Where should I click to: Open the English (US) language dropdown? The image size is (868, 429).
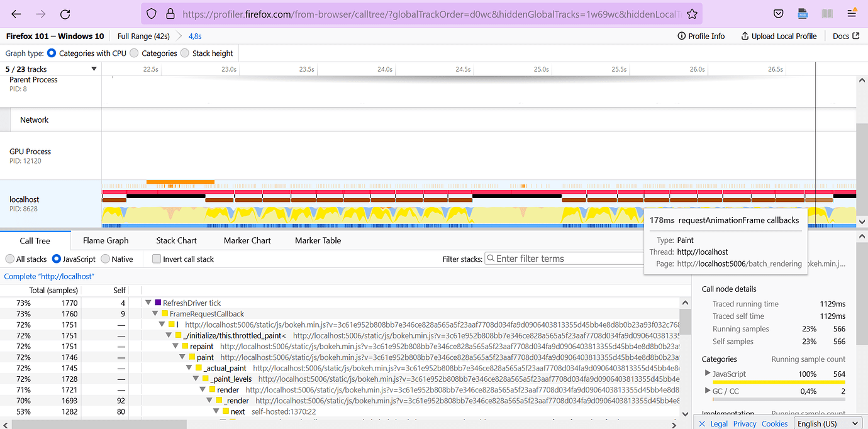pyautogui.click(x=828, y=423)
